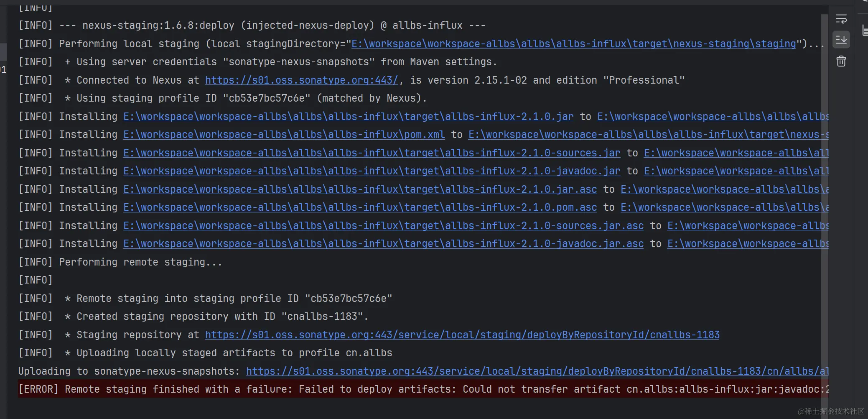Viewport: 868px width, 419px height.
Task: Open destination link on the javadoc.jar.asc row
Action: 748,244
